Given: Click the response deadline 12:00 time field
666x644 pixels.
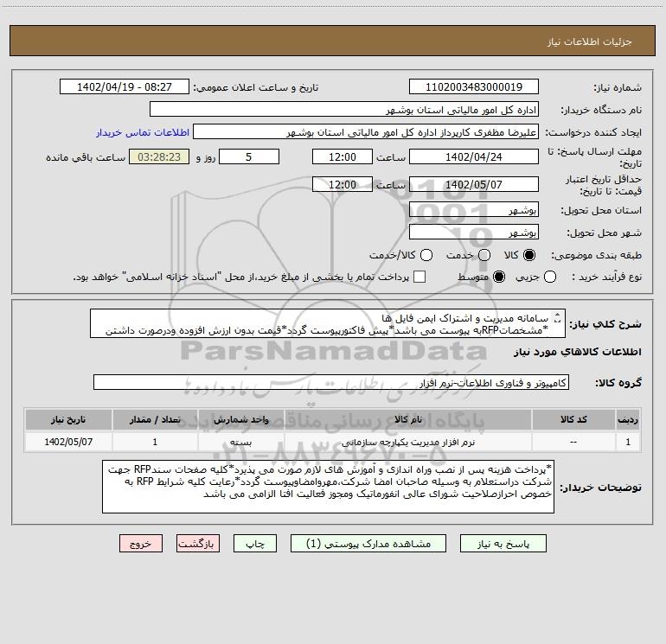Looking at the screenshot, I should (x=343, y=157).
